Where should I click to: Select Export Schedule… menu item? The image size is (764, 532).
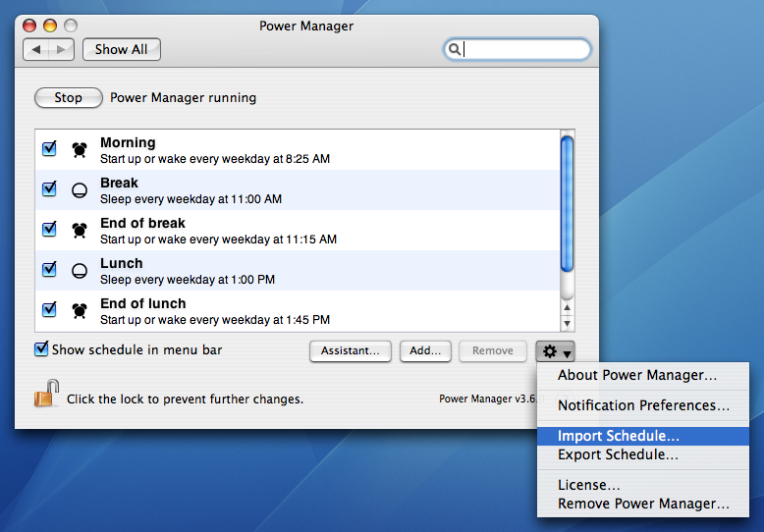click(642, 454)
